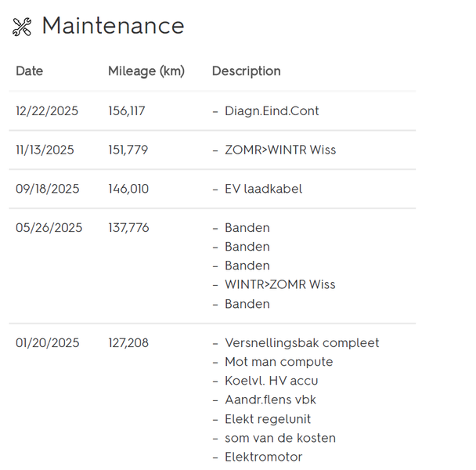
Task: Click the Mileage (km) column header
Action: [x=146, y=71]
